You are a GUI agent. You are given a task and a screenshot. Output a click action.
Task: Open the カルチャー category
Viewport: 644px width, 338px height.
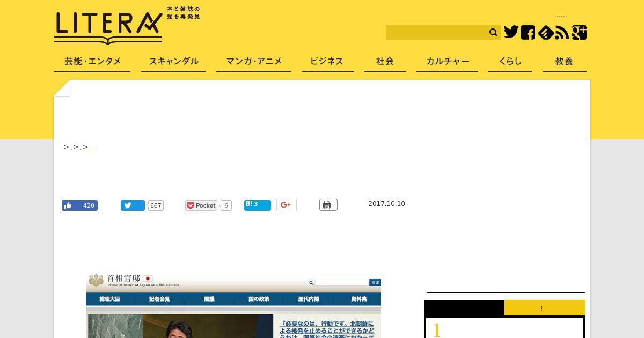447,62
